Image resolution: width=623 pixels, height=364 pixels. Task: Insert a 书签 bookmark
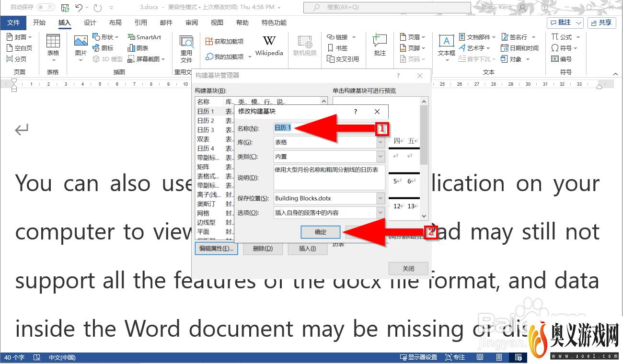pos(337,48)
